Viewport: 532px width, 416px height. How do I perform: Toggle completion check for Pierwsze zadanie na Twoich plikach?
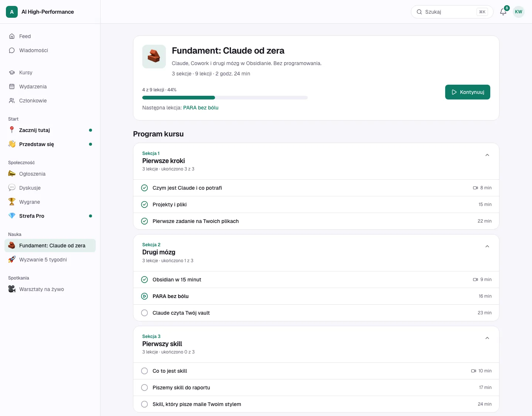(144, 221)
